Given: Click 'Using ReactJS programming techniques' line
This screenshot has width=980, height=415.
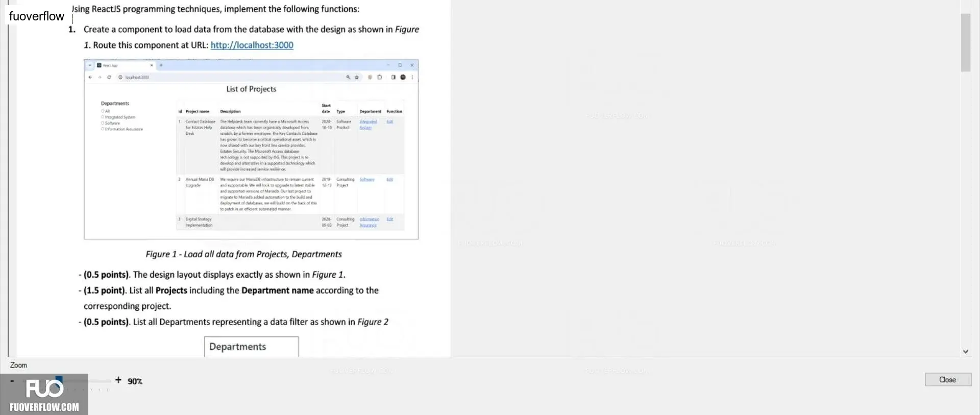Looking at the screenshot, I should 216,9.
